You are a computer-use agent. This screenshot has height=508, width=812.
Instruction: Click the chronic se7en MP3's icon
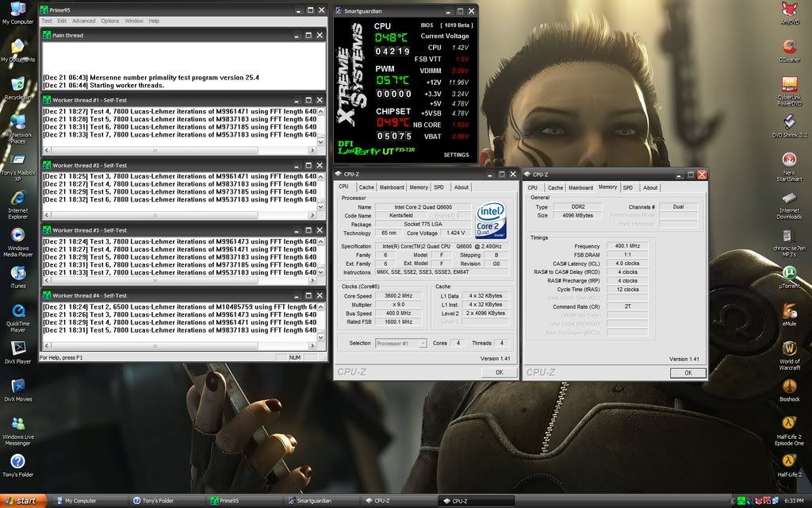pos(789,243)
